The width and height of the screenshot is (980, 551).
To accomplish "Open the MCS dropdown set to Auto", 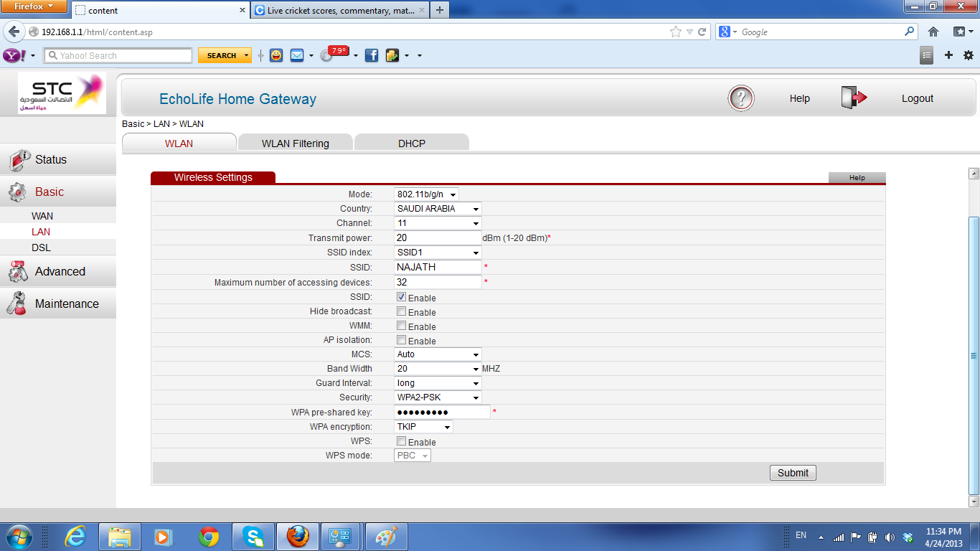I will click(x=438, y=354).
